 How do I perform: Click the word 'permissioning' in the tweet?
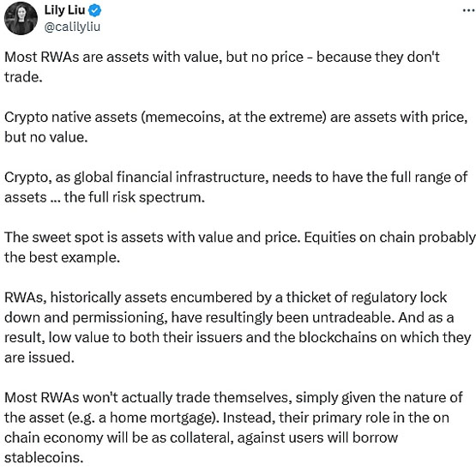coord(119,317)
